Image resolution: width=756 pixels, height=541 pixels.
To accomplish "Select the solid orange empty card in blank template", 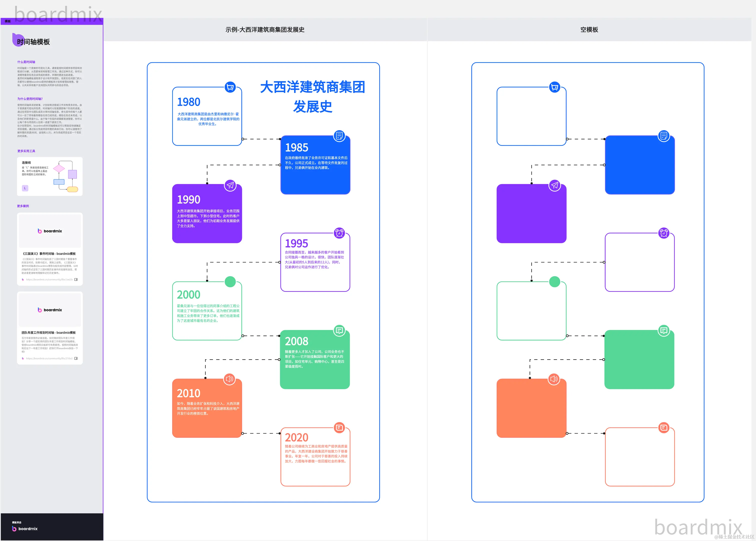I will point(531,408).
